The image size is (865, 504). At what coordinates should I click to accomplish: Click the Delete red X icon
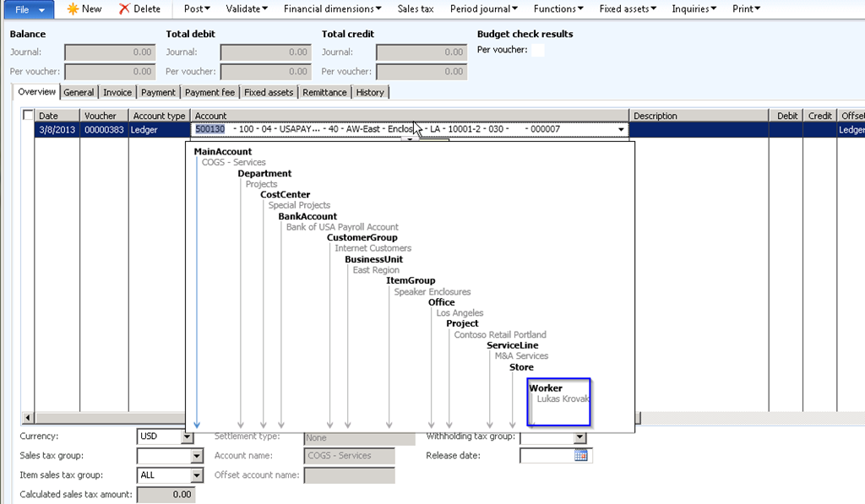pos(124,8)
